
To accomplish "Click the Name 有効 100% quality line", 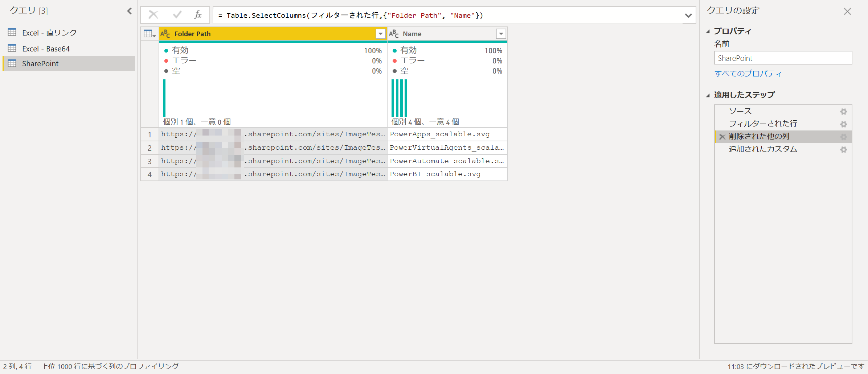I will [447, 50].
